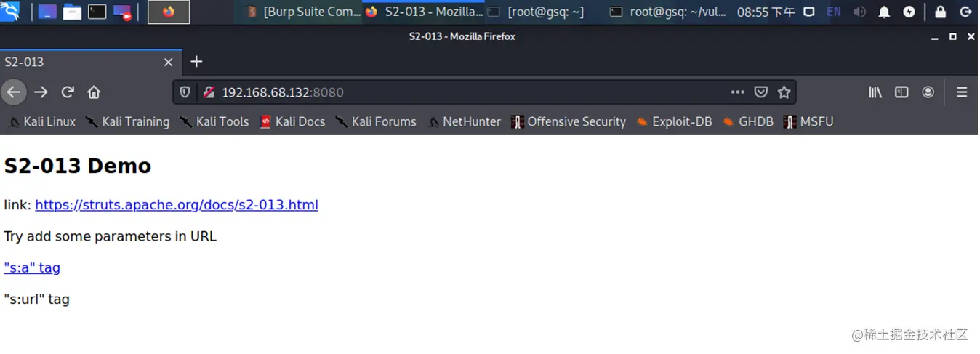Screen dimensions: 980x354
Task: Open Kali Linux bookmark
Action: pos(41,121)
